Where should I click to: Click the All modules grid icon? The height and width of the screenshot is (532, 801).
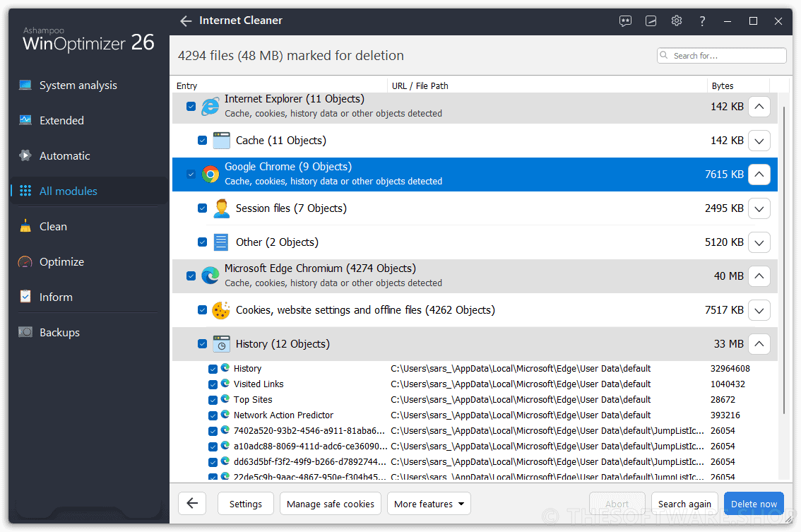[25, 191]
